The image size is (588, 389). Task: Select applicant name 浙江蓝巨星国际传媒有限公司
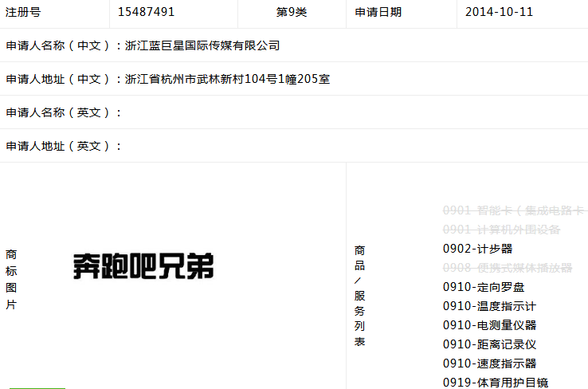click(x=202, y=45)
